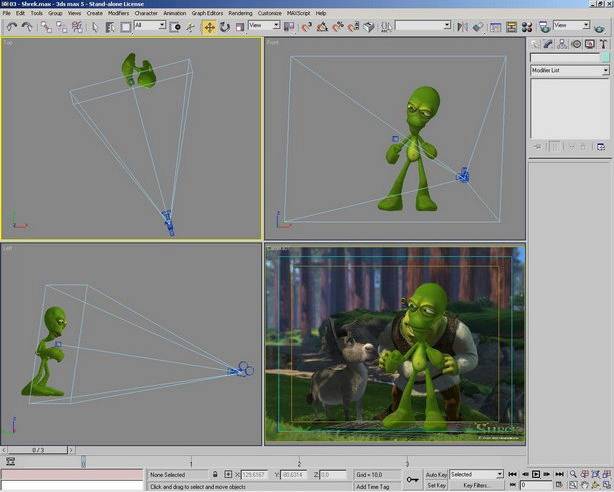Click the object color swatch beside name field
This screenshot has width=614, height=492.
click(605, 58)
